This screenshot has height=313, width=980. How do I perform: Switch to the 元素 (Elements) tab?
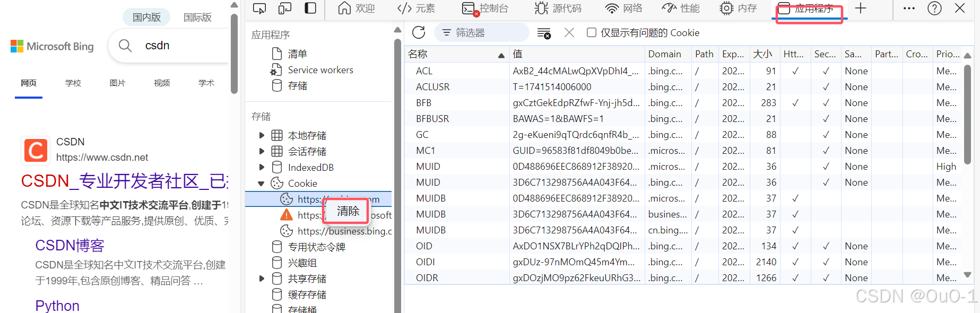(x=416, y=8)
